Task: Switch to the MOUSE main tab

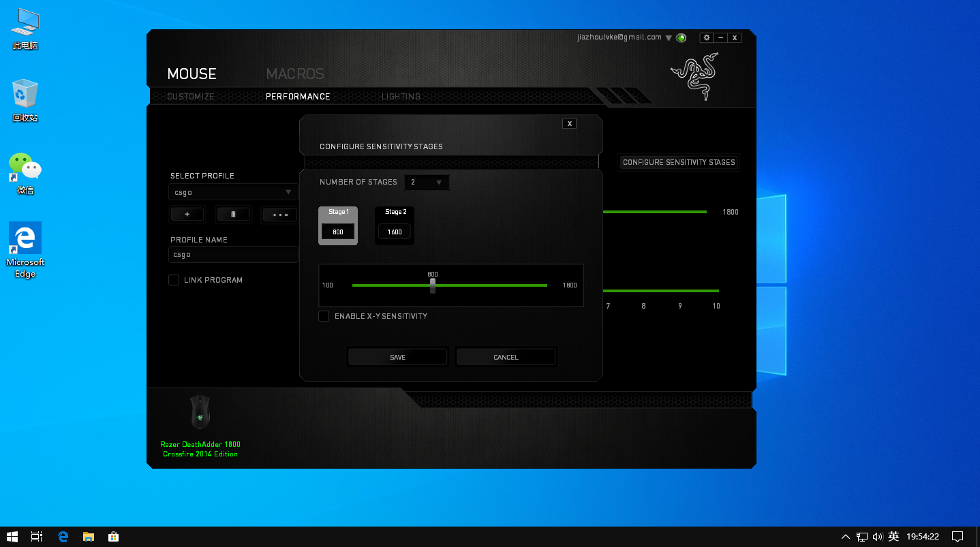Action: [x=192, y=74]
